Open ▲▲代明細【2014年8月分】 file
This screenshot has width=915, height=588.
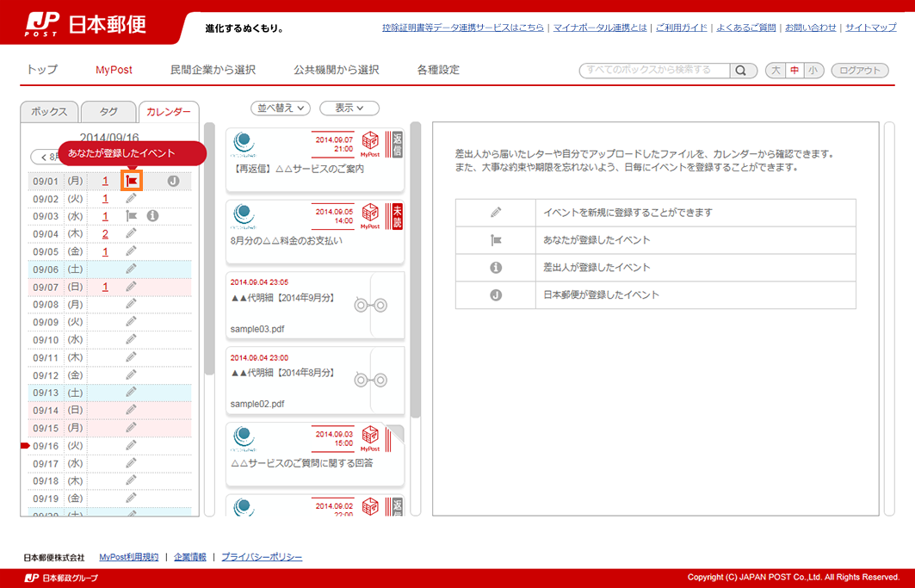coord(314,381)
